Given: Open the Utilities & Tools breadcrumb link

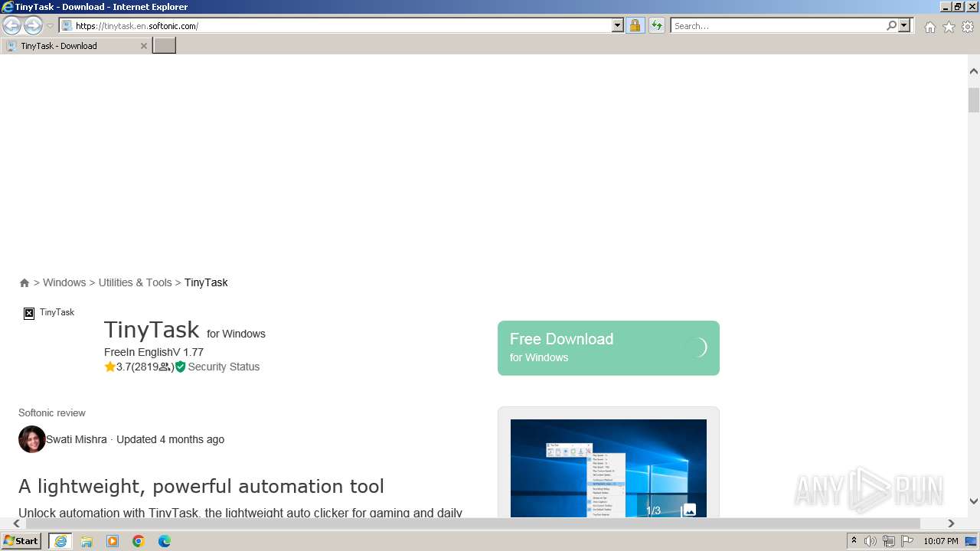Looking at the screenshot, I should pyautogui.click(x=136, y=282).
